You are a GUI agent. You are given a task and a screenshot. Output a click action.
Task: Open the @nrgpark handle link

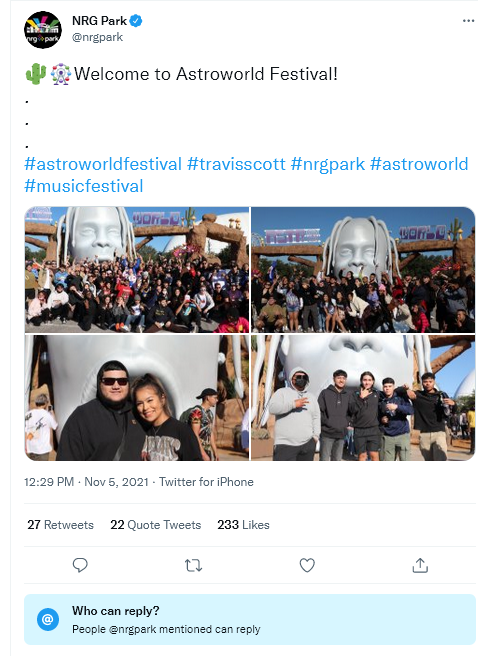pyautogui.click(x=97, y=37)
